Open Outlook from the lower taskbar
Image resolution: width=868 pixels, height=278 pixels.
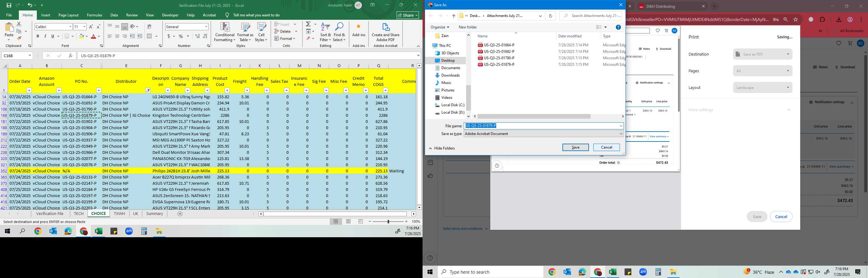[x=567, y=272]
